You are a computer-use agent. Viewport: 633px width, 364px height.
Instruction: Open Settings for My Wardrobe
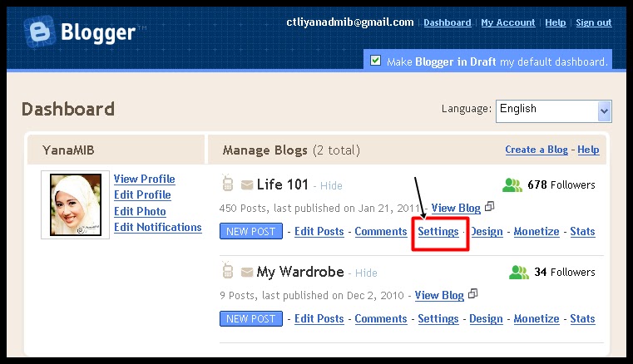click(x=438, y=319)
